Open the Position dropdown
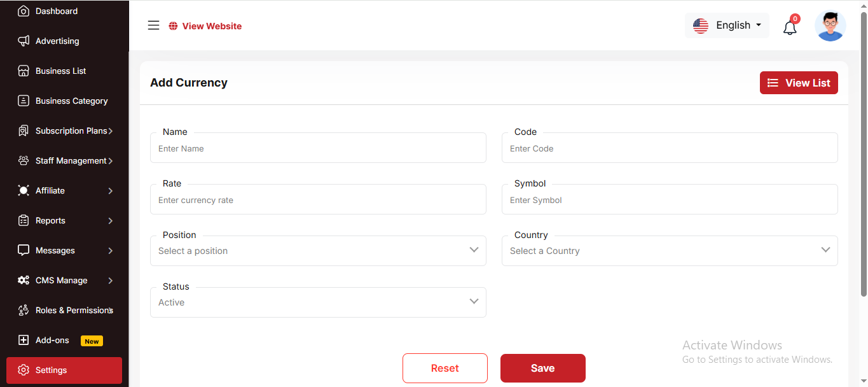Viewport: 868px width, 387px height. pyautogui.click(x=318, y=251)
